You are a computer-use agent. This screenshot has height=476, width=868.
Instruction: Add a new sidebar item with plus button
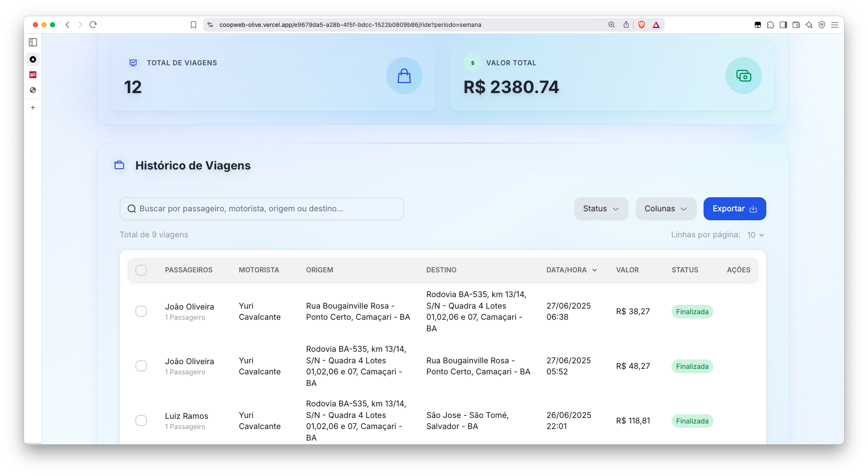pyautogui.click(x=33, y=108)
